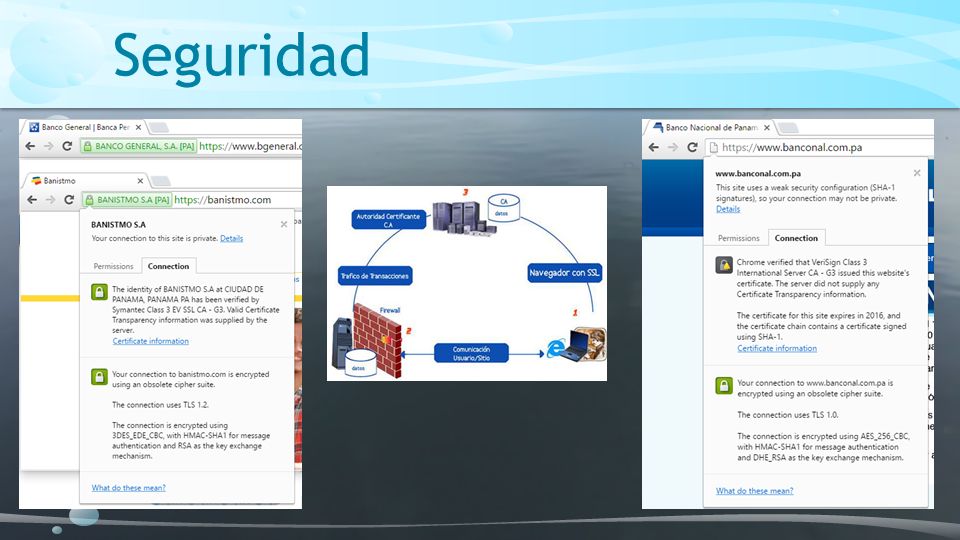
Task: Open Certificate information link in Banistmo popup
Action: coord(151,341)
